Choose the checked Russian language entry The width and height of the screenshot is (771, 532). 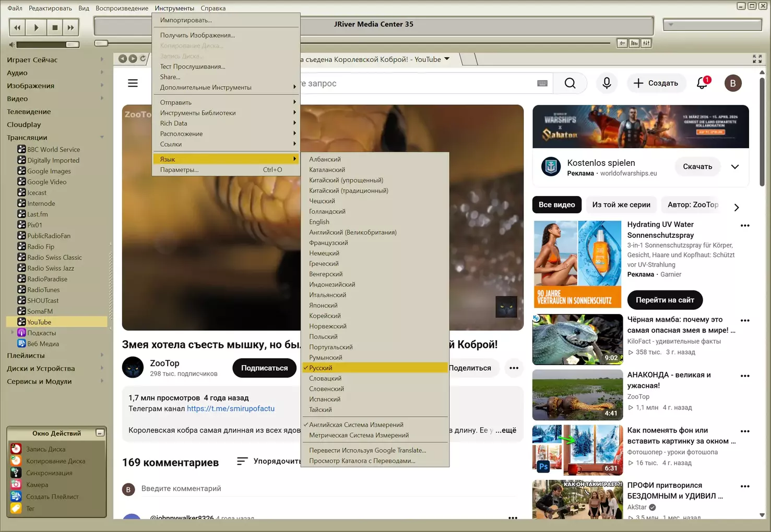tap(321, 368)
